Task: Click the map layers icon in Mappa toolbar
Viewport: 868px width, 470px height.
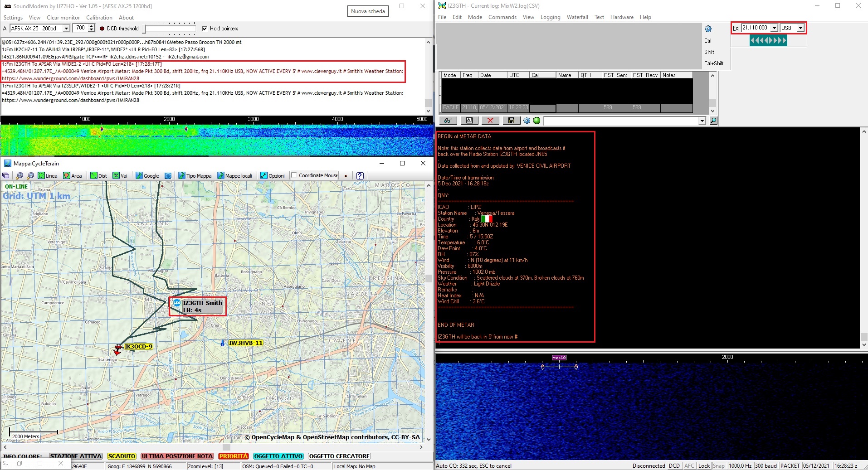Action: point(6,176)
